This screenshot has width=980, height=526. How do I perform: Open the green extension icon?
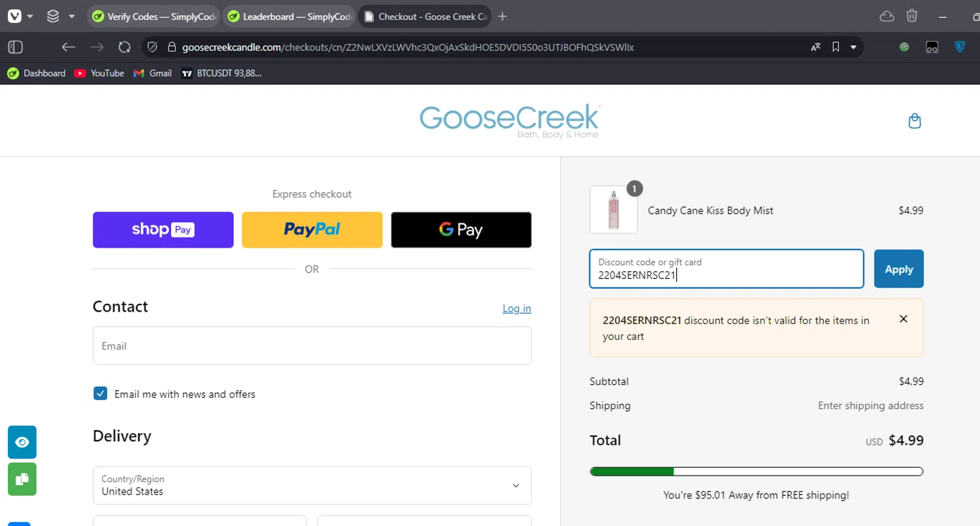pos(904,47)
